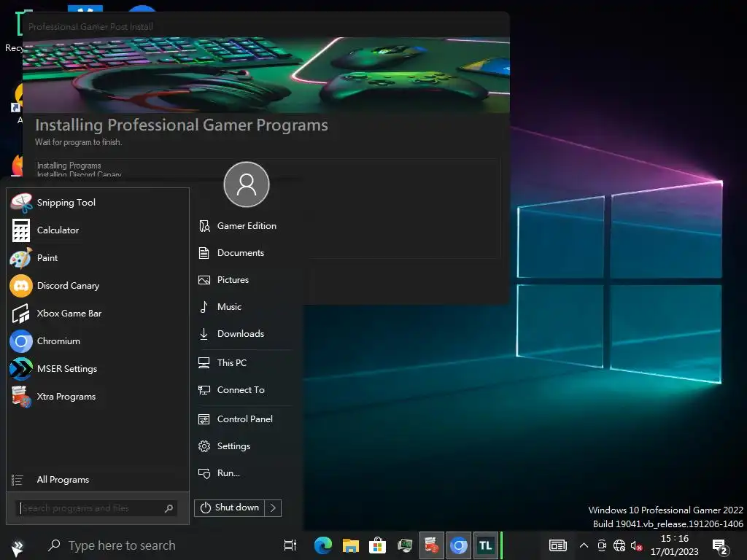Open Xbox Game Bar entry

(98, 314)
